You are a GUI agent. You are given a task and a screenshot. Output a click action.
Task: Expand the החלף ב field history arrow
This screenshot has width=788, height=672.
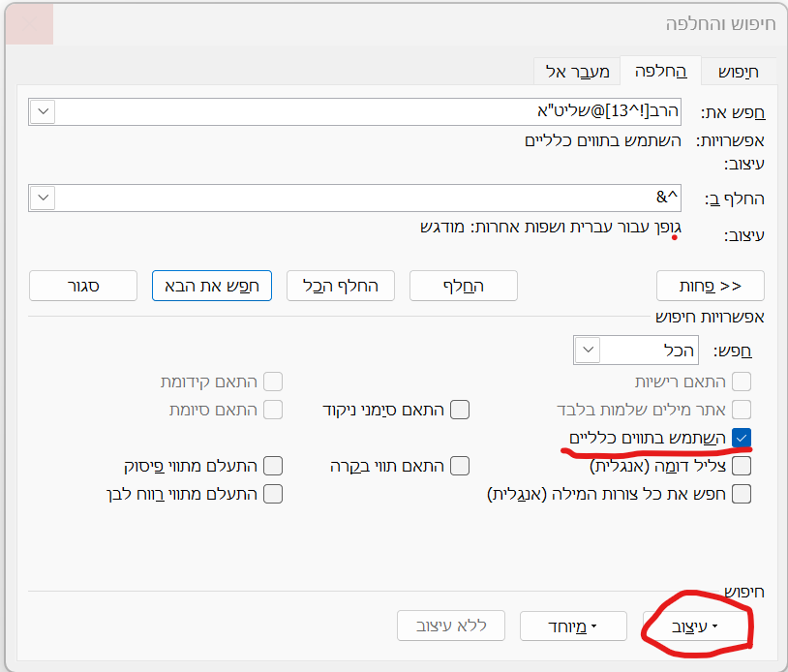pos(44,199)
